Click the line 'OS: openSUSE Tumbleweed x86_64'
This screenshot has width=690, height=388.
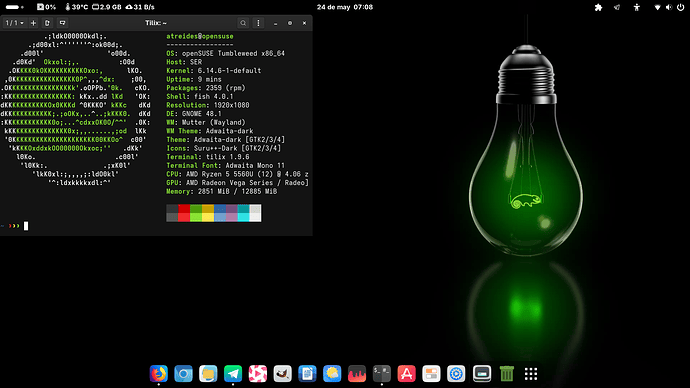[225, 54]
